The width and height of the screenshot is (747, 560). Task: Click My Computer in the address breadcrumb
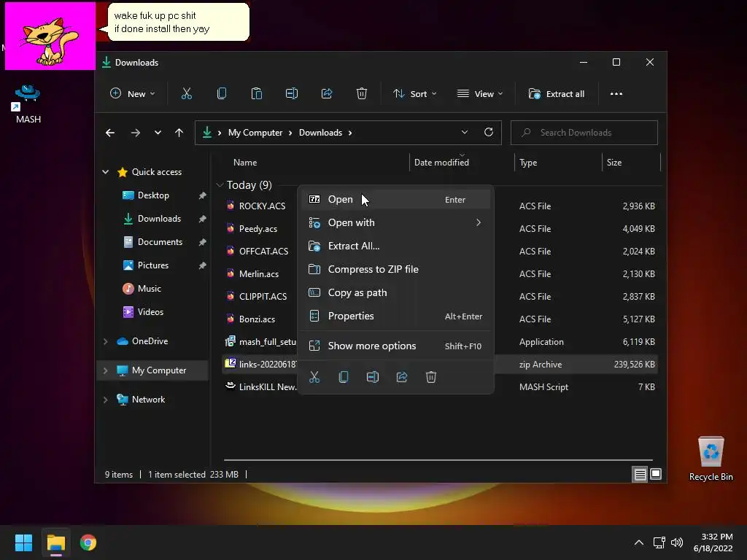255,133
